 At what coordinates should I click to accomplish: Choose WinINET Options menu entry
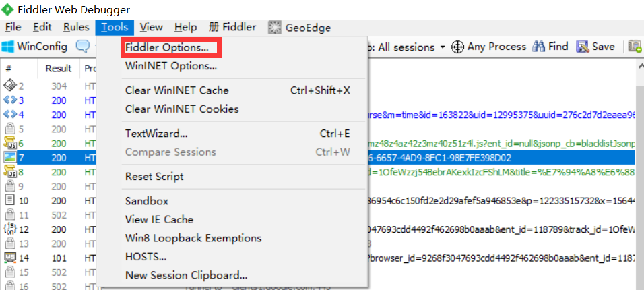171,66
